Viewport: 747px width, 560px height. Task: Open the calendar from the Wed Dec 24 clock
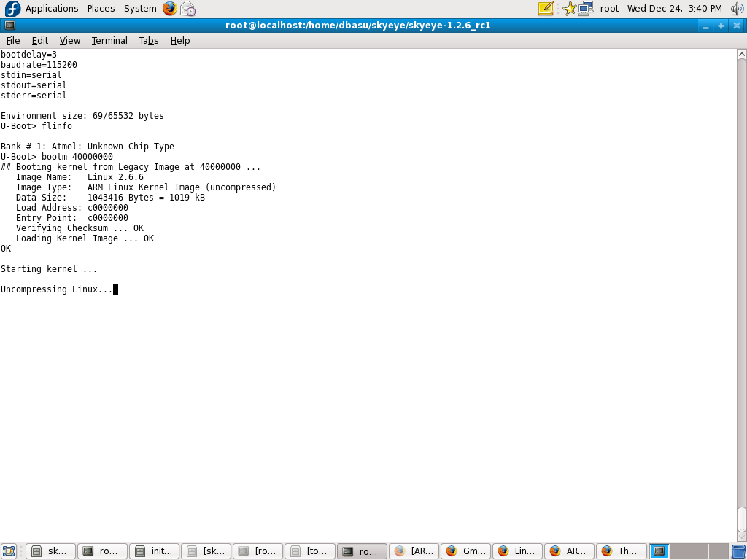point(674,9)
